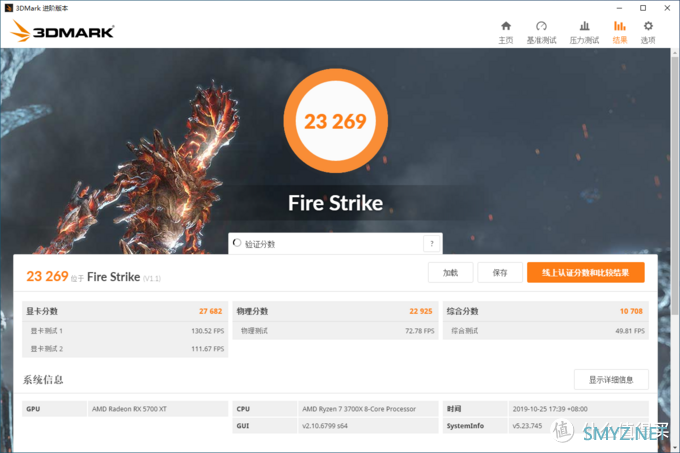Click the 综合分数 10 708 header

(545, 311)
